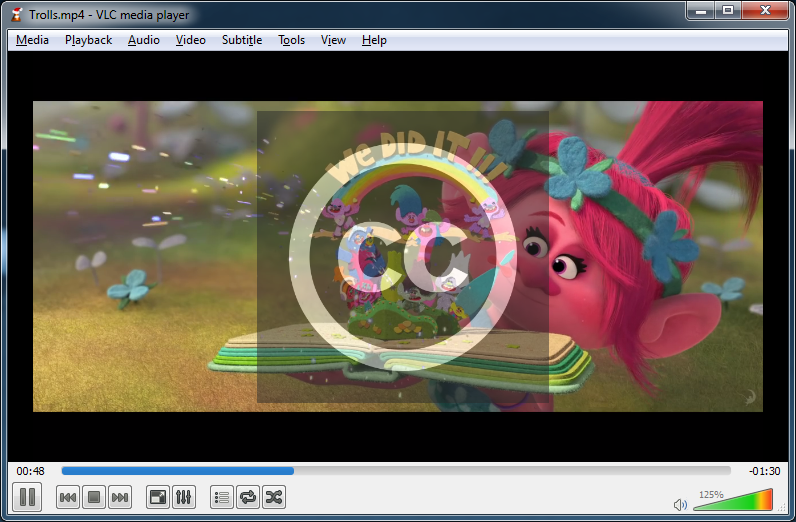Open the Video menu
The height and width of the screenshot is (522, 796).
pyautogui.click(x=190, y=40)
